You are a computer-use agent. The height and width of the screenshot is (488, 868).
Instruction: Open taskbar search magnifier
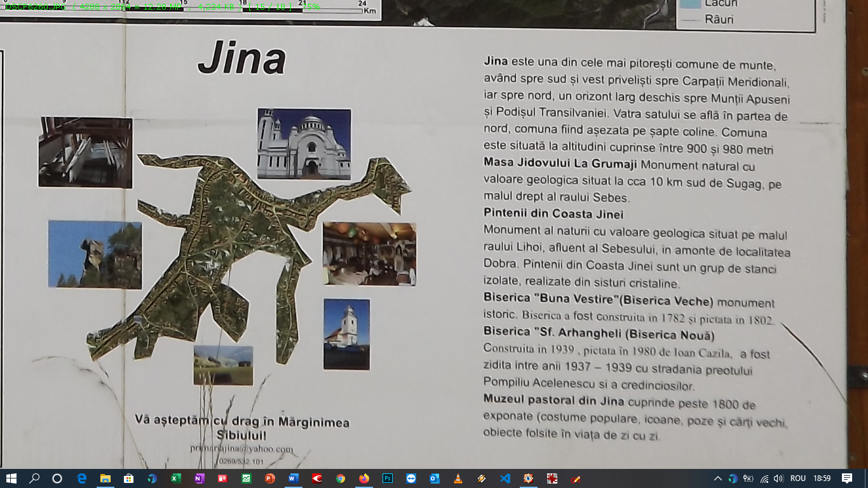click(34, 478)
